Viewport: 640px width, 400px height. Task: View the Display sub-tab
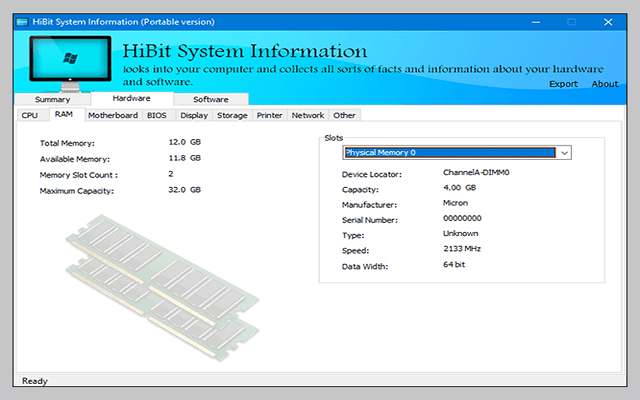click(x=194, y=116)
